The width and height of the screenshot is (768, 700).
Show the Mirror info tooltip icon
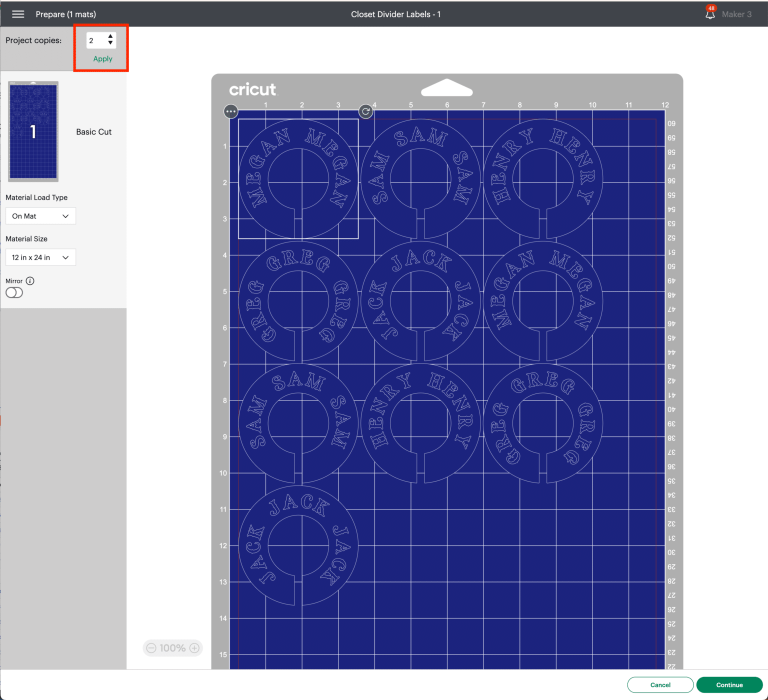30,281
